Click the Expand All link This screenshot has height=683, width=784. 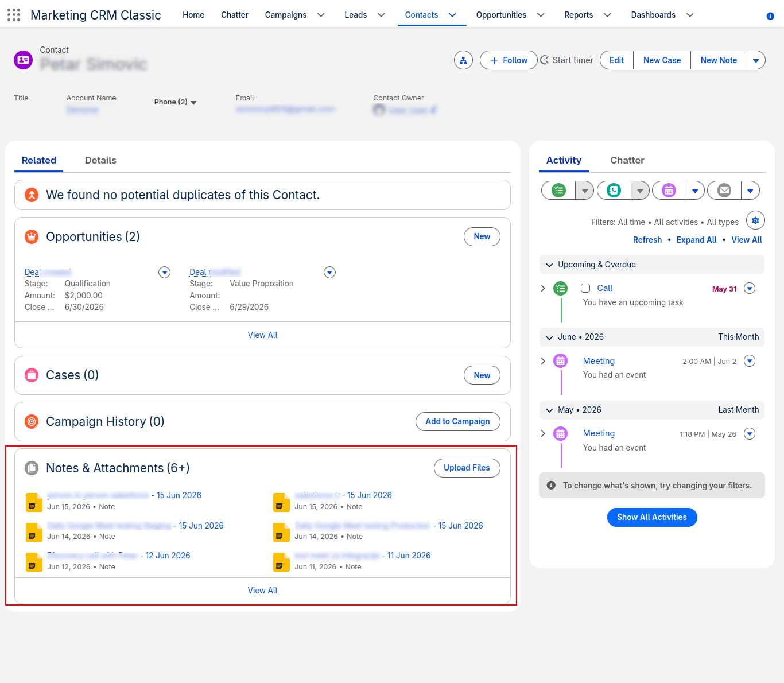point(696,240)
